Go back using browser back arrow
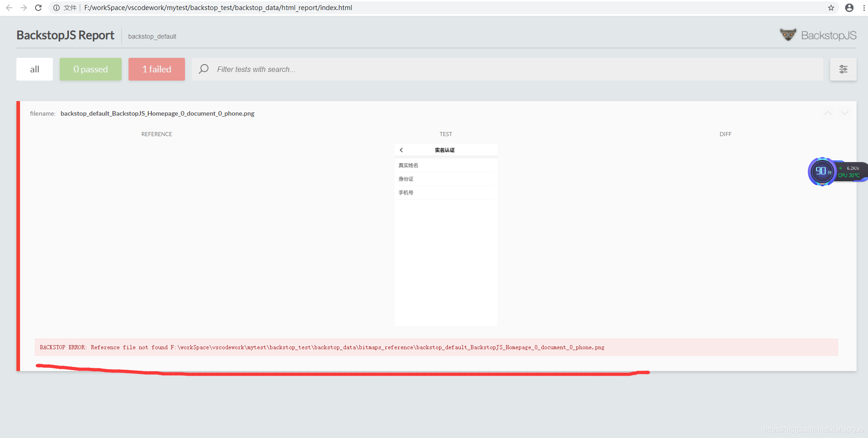The height and width of the screenshot is (438, 868). [9, 8]
